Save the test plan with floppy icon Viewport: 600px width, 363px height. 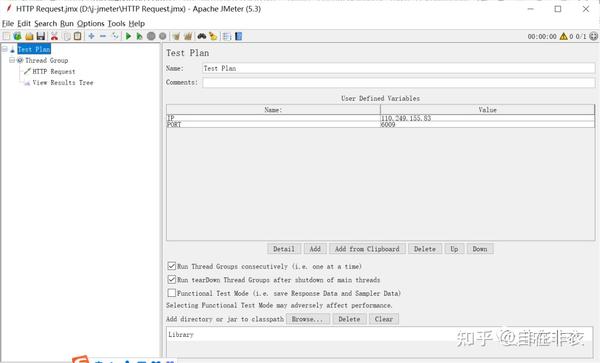point(41,36)
